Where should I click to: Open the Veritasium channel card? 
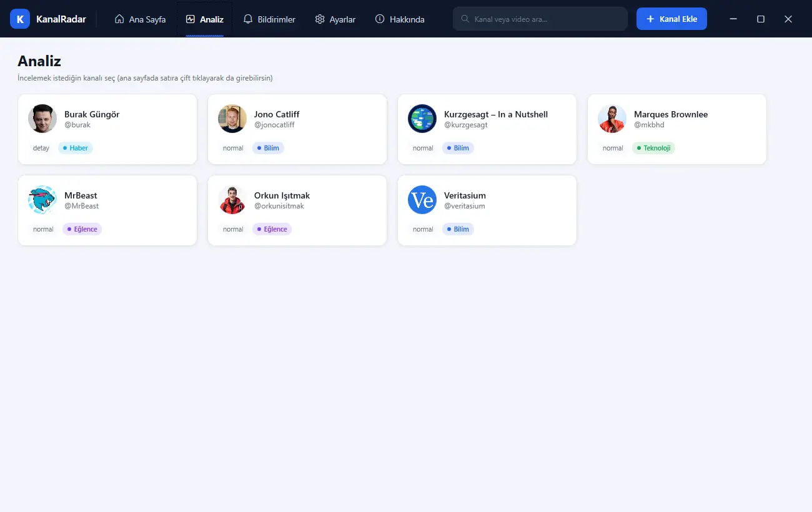[x=487, y=210]
